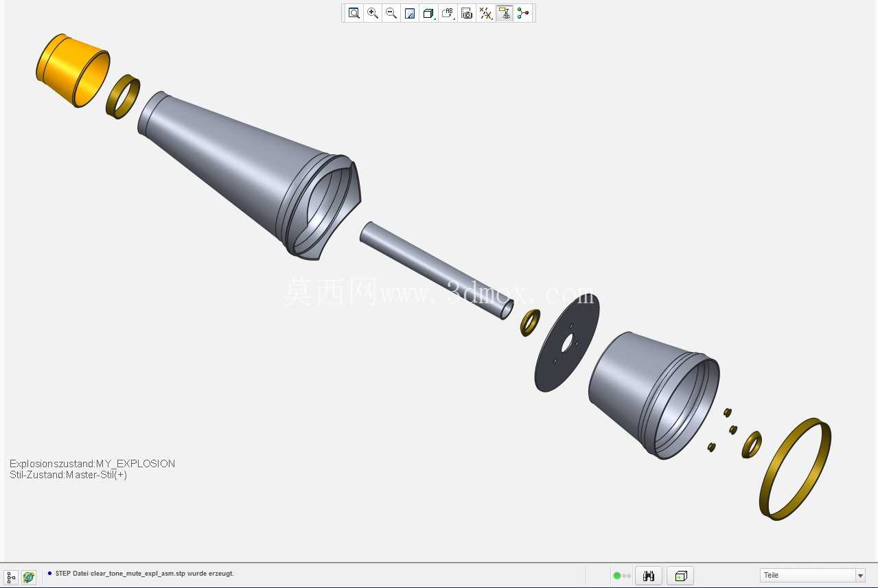The image size is (878, 588).
Task: Select the orange end cap part
Action: (73, 70)
